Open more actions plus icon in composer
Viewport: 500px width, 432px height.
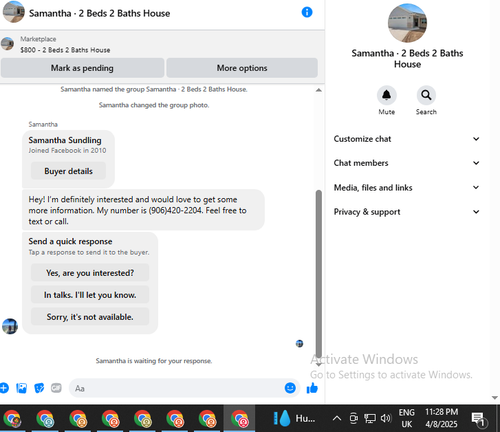(x=4, y=388)
